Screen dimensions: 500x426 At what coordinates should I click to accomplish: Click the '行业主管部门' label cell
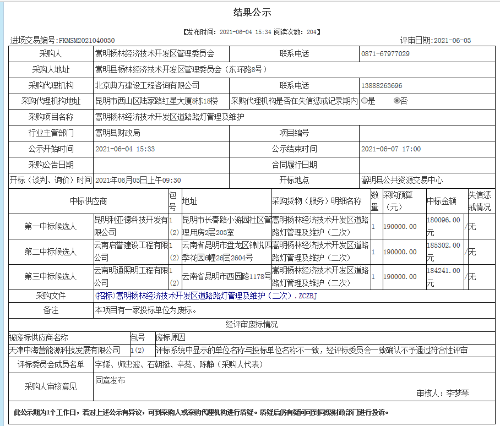pyautogui.click(x=51, y=133)
